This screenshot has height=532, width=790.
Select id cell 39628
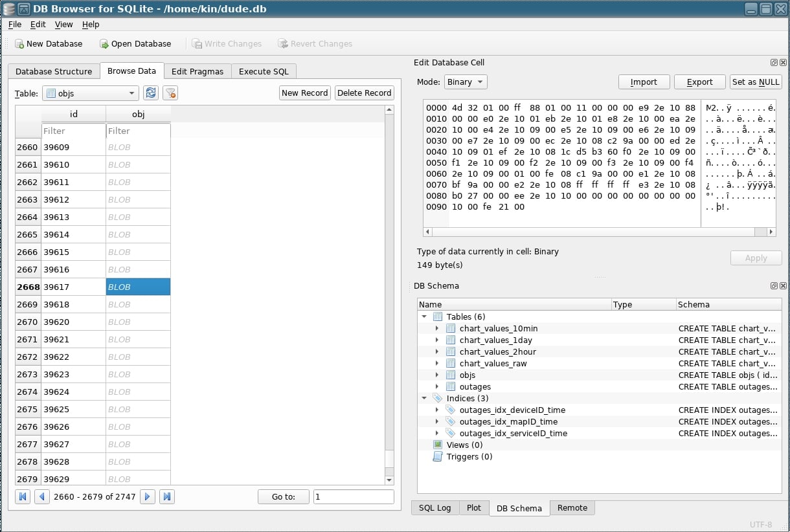pyautogui.click(x=74, y=461)
